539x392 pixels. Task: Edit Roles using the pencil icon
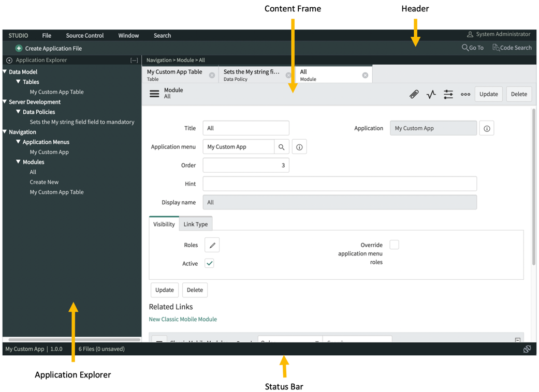click(212, 245)
